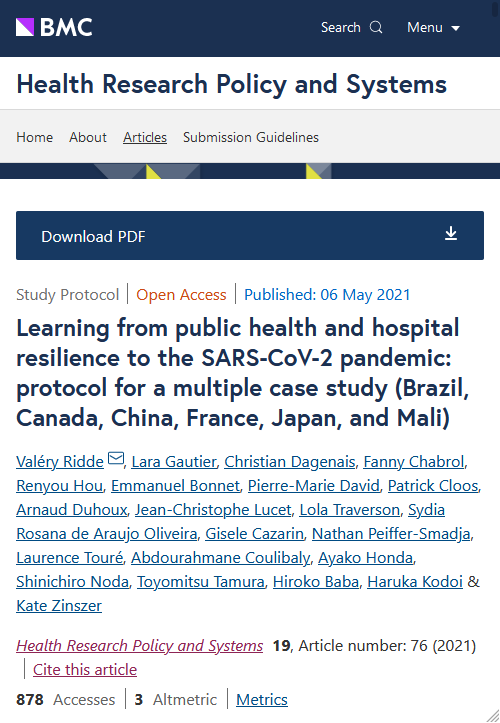Click the Download PDF button
Screen dimensions: 500x723
250,236
